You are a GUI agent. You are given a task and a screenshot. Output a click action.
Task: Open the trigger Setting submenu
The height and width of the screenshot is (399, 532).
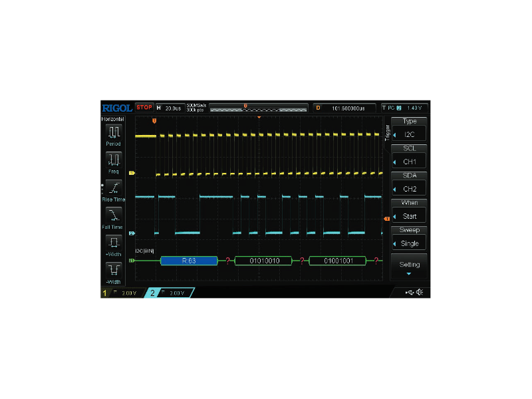[409, 266]
